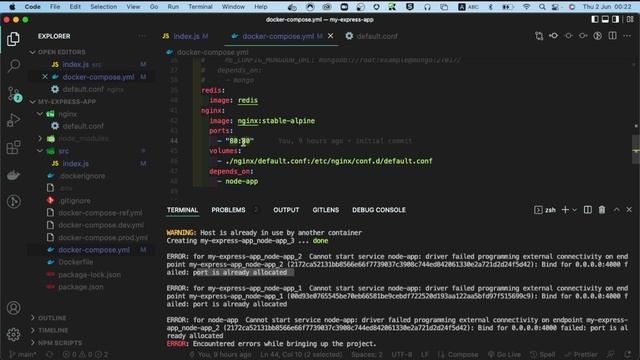Close docker-compose.yml in Open Editors
Screen dimensions: 640x360
pos(45,77)
